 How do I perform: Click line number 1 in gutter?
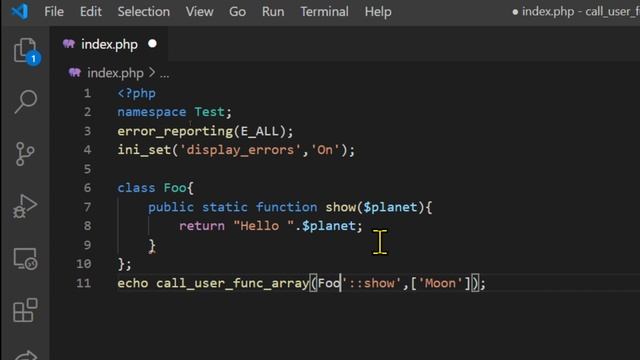(87, 93)
